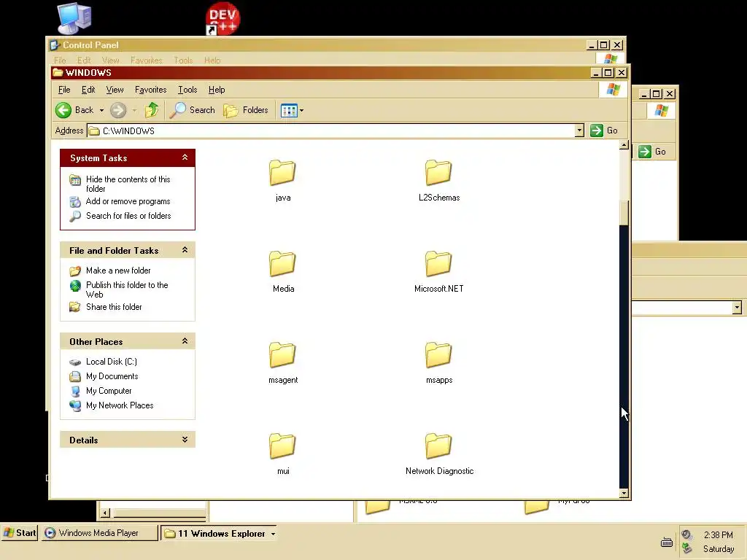The height and width of the screenshot is (560, 747).
Task: Open the Tools menu in WINDOWS window
Action: [187, 90]
